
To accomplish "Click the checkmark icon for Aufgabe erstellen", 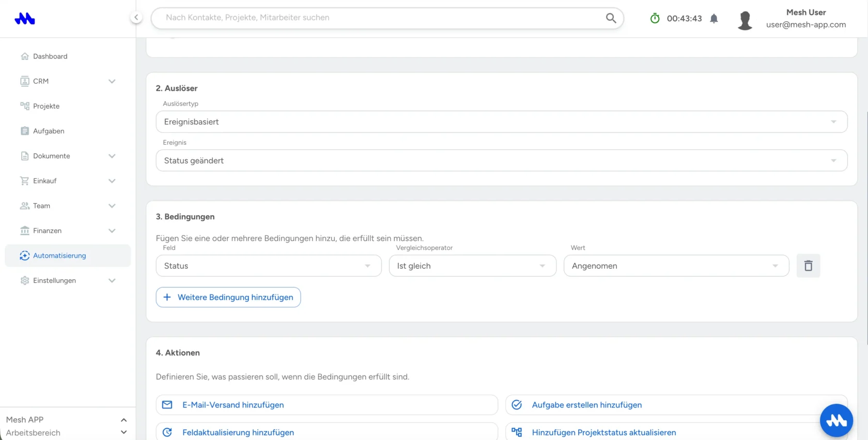I will [x=517, y=405].
